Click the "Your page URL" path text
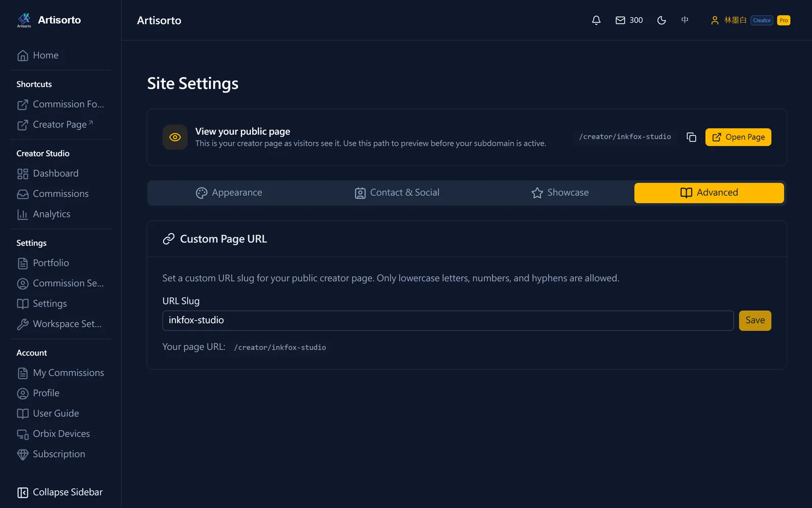Viewport: 812px width, 508px height. [x=280, y=347]
